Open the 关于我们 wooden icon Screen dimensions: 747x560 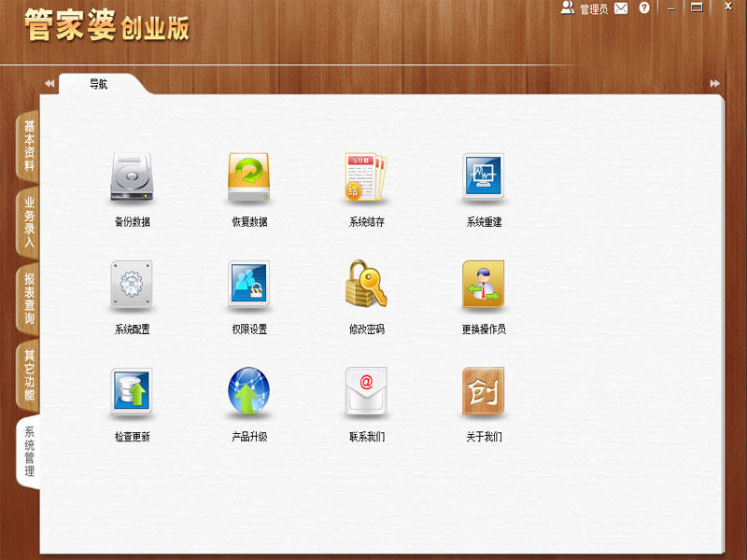point(483,391)
